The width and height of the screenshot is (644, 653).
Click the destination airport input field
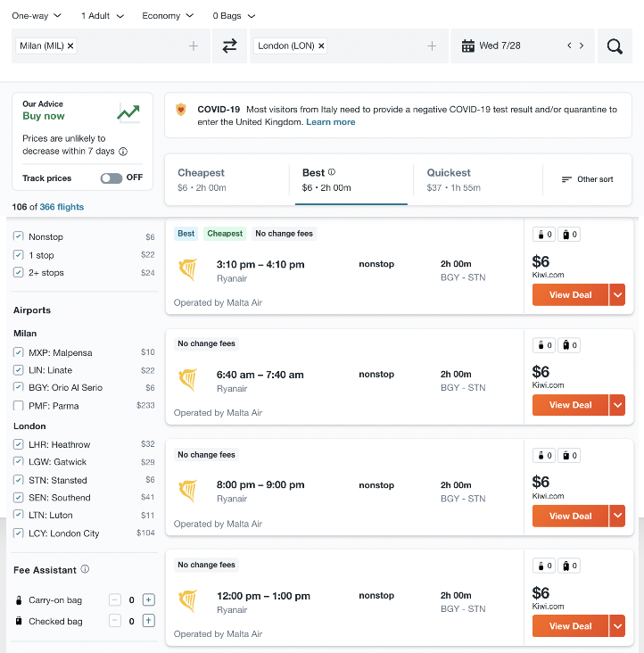349,45
